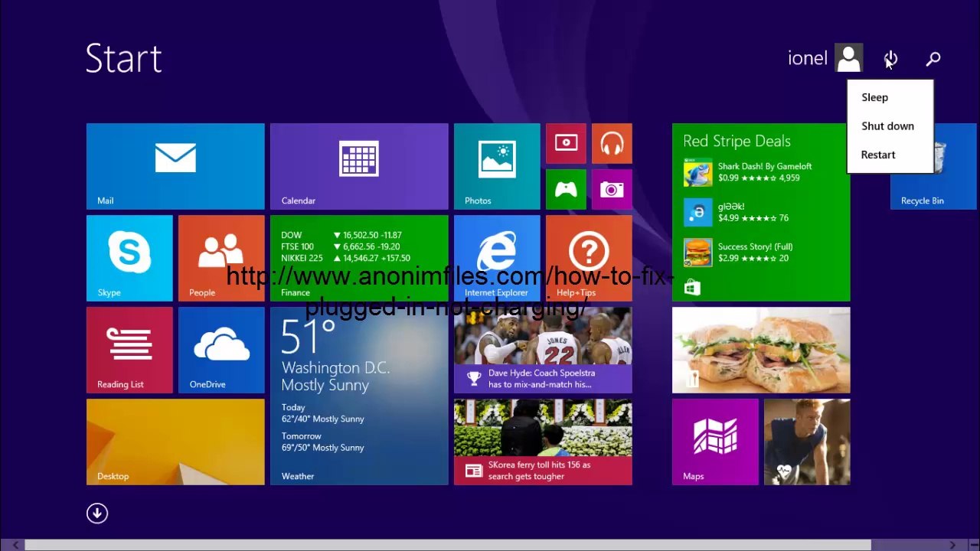Open the Video tile

click(566, 143)
